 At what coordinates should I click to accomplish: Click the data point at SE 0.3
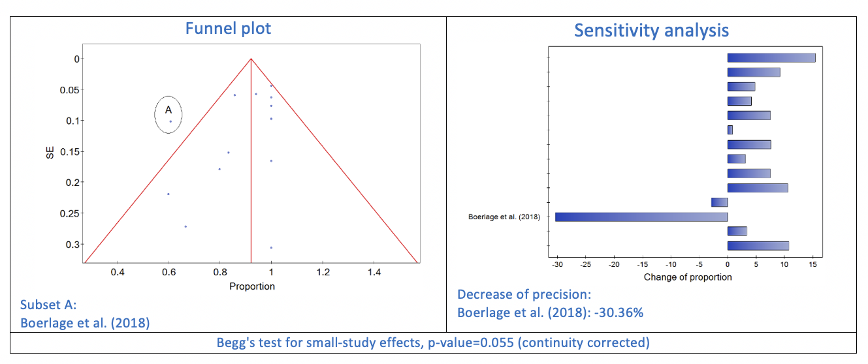271,247
